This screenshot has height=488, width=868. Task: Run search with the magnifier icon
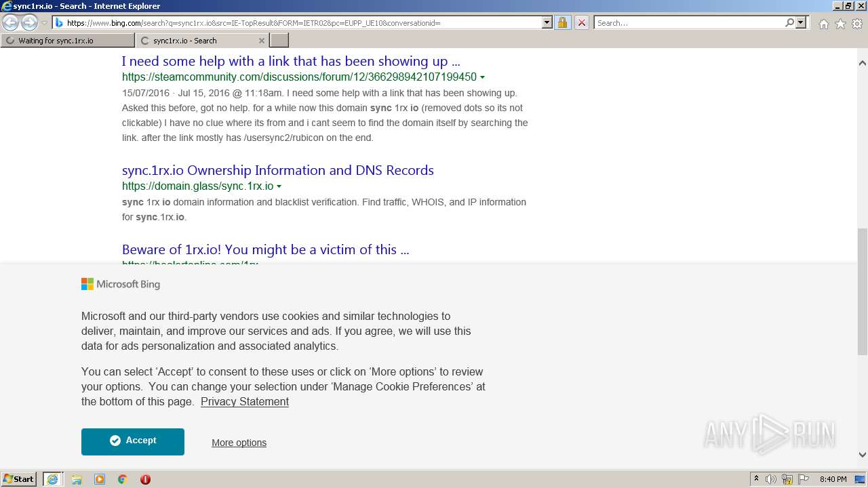point(789,22)
